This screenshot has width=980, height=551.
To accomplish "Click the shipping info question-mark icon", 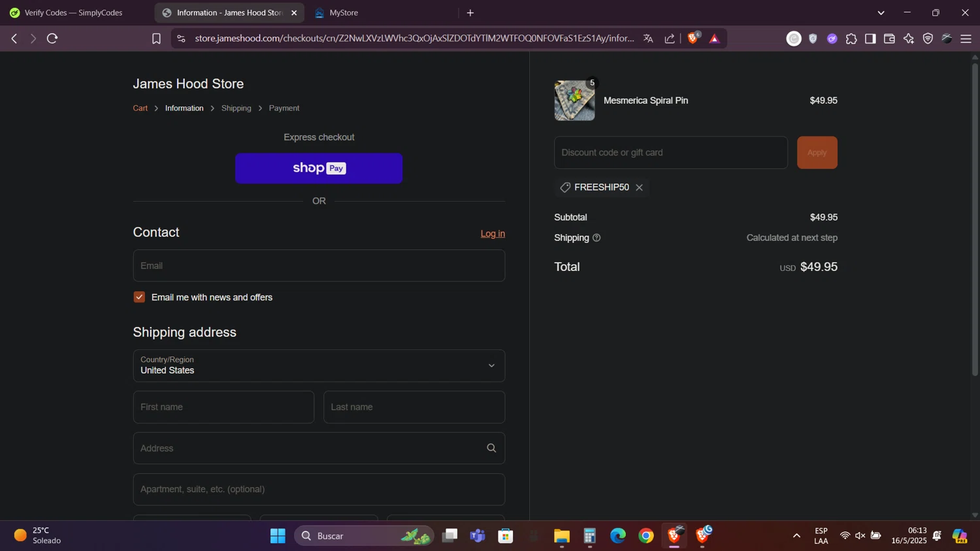I will [x=596, y=238].
